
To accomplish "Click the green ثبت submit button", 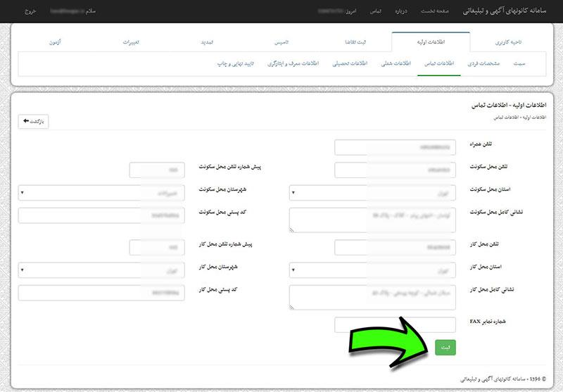I will click(x=445, y=348).
